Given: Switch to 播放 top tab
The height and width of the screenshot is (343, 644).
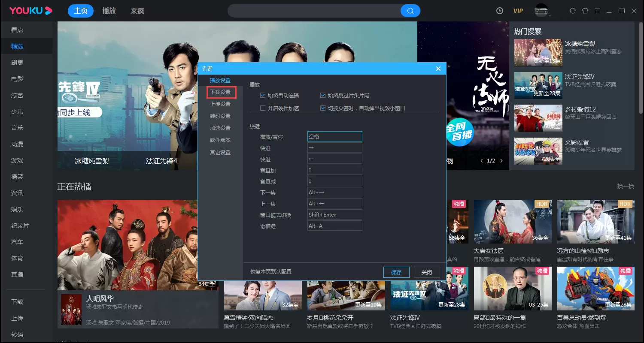Looking at the screenshot, I should (109, 11).
